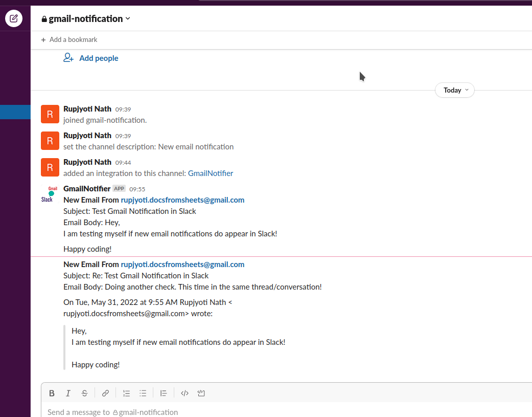
Task: Click the blockquote icon
Action: tap(164, 393)
